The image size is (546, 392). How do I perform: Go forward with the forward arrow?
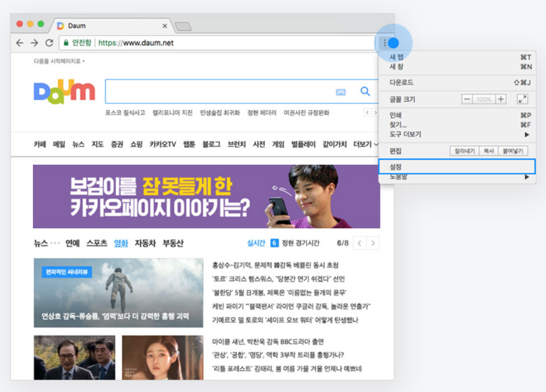point(35,43)
